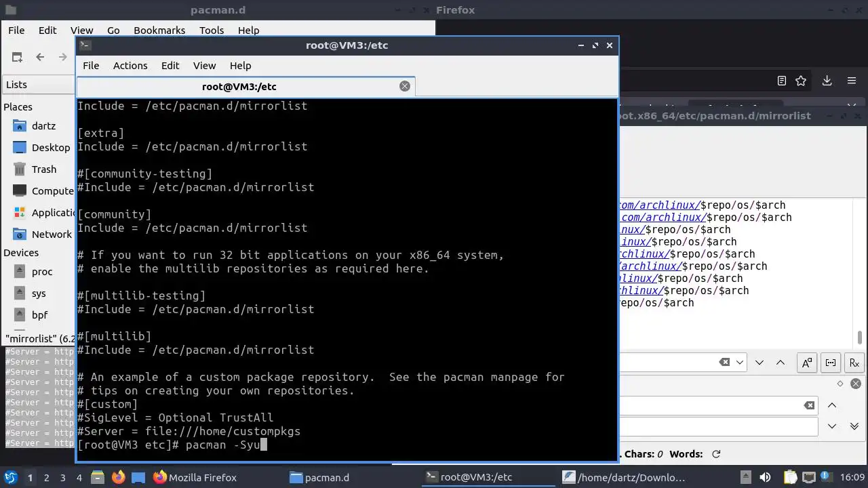The height and width of the screenshot is (488, 868).
Task: Switch to the /home/dartz/Downlo... taskbar window
Action: [625, 477]
